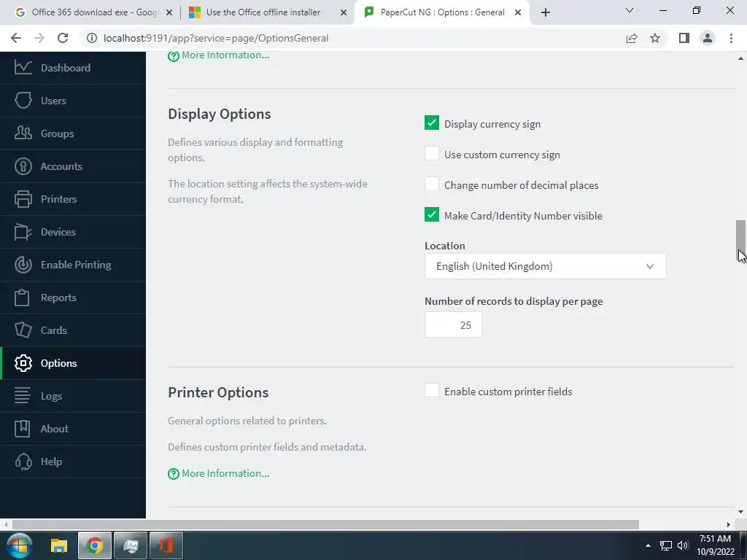
Task: Click the Help headset icon
Action: coord(23,462)
